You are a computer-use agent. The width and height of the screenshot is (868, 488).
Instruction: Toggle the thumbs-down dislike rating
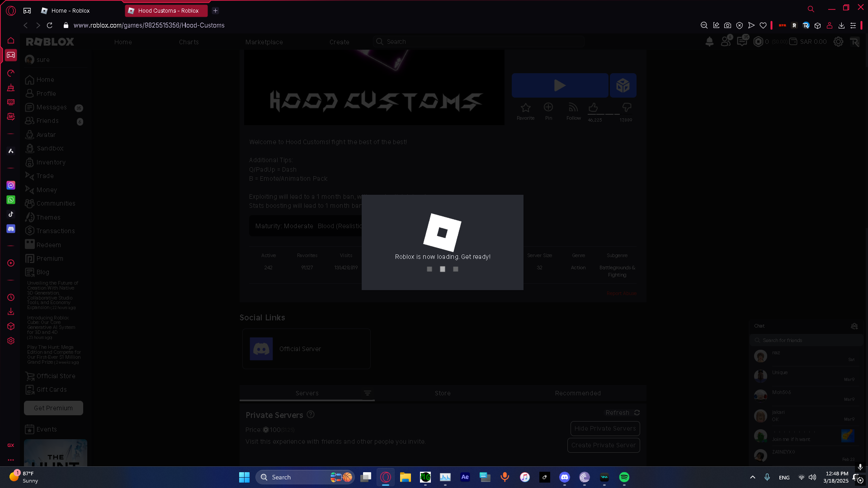627,108
